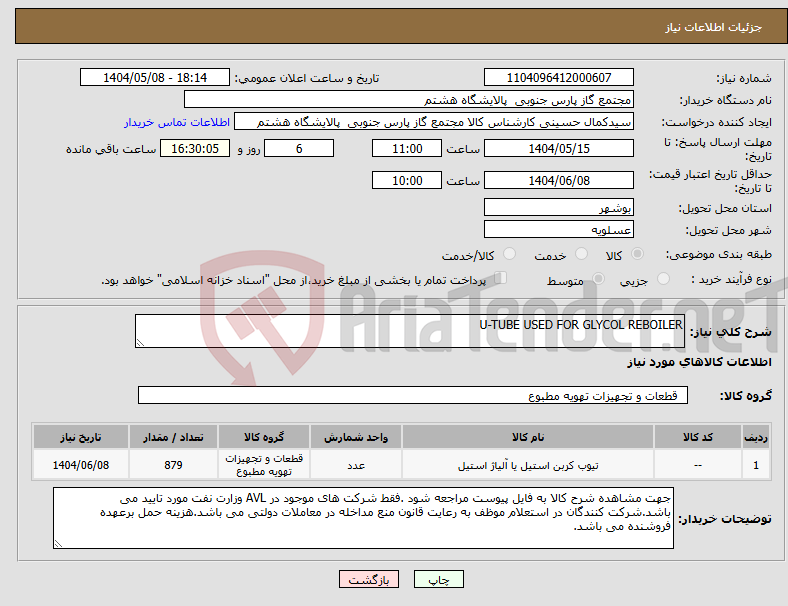Click the ایجاد کننده درخواست field
Viewport: 788px width, 606px height.
pos(434,122)
